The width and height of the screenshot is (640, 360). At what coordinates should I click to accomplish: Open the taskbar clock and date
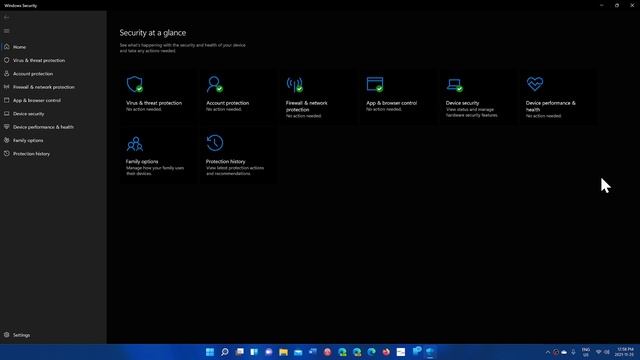click(x=625, y=352)
